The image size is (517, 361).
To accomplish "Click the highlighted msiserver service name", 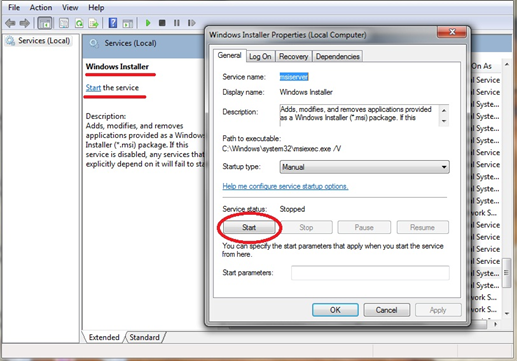I will [x=294, y=77].
